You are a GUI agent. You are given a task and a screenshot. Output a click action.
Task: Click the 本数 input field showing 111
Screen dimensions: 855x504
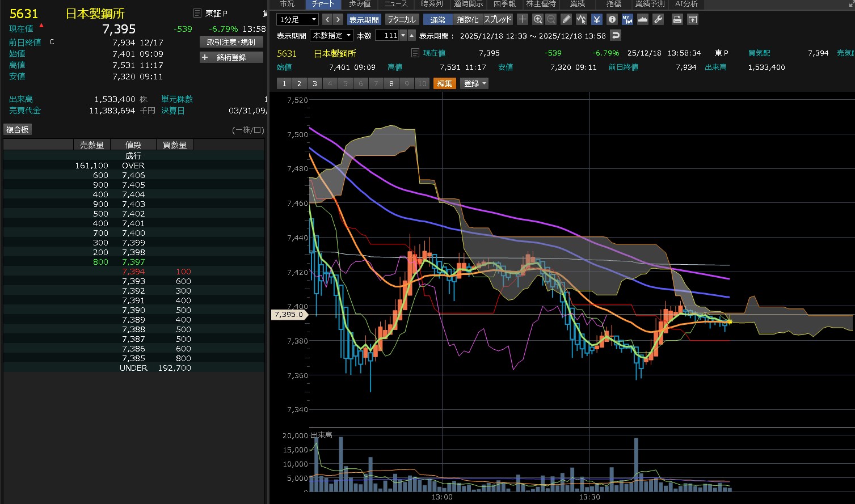point(387,35)
